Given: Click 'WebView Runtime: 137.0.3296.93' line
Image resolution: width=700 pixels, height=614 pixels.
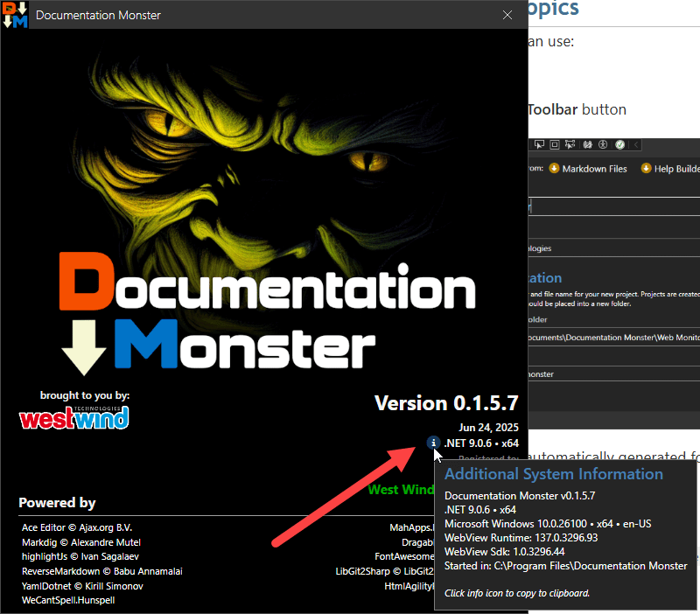Looking at the screenshot, I should [x=521, y=538].
